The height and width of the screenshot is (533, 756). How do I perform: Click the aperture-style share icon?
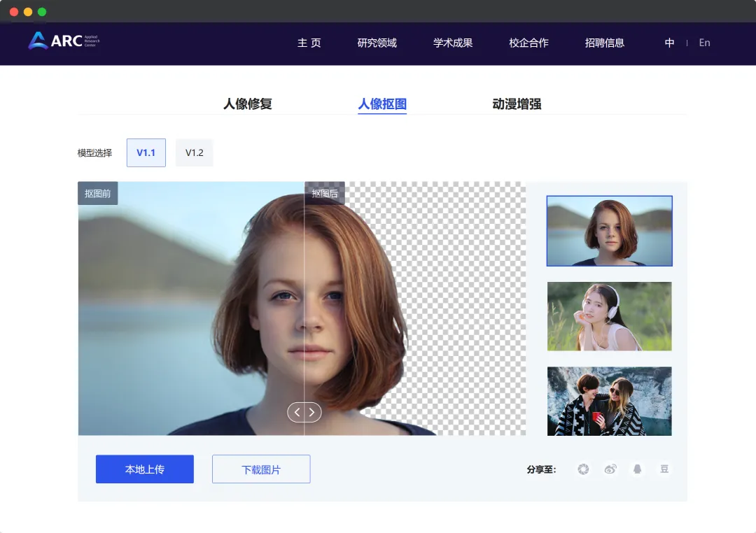click(583, 469)
